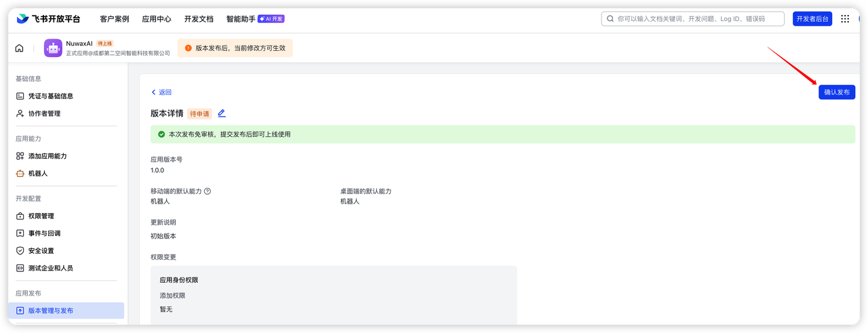The width and height of the screenshot is (868, 333).
Task: Click the 凭证与基础信息 sidebar icon
Action: click(20, 96)
